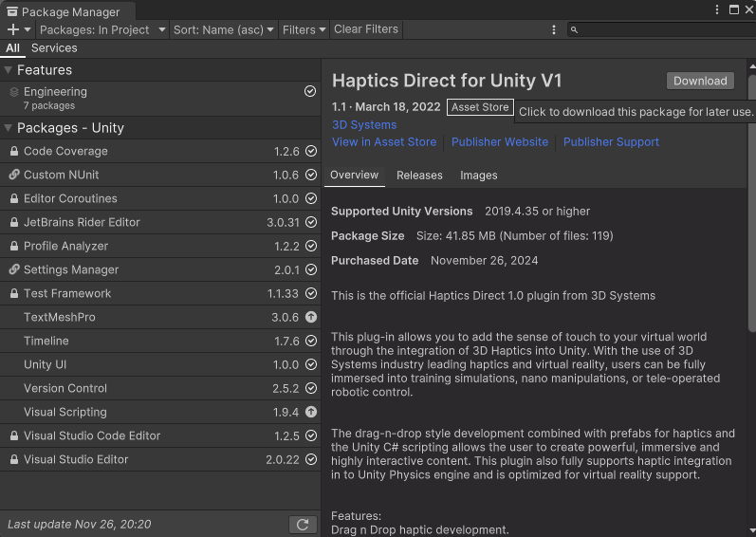Open the Publisher Support link
The width and height of the screenshot is (756, 537).
[611, 142]
